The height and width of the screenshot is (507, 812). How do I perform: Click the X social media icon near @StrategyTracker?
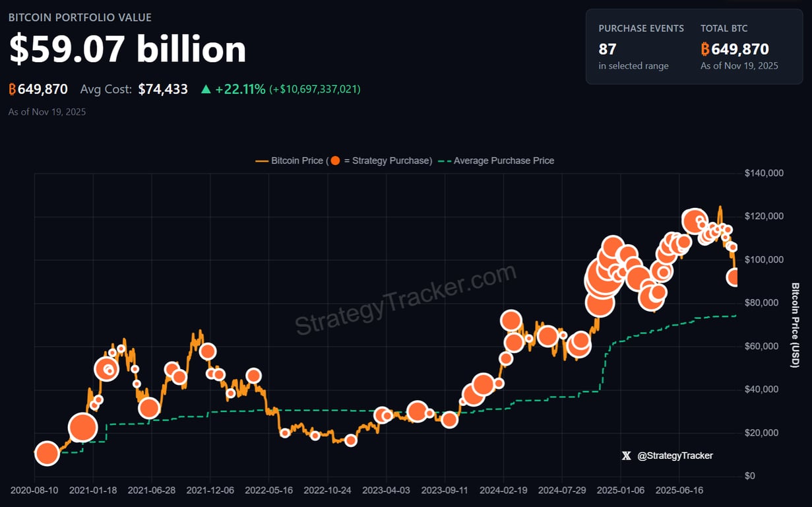(626, 456)
